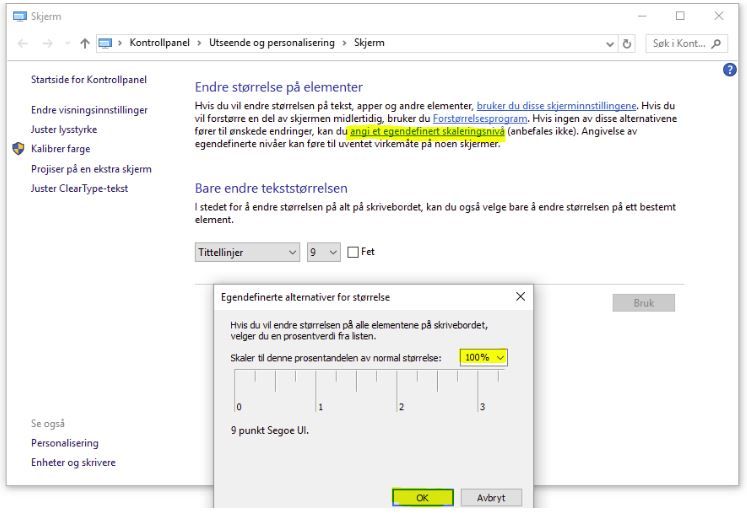This screenshot has height=516, width=747.
Task: Open Projiser på en ekstra skjerm
Action: [x=91, y=169]
